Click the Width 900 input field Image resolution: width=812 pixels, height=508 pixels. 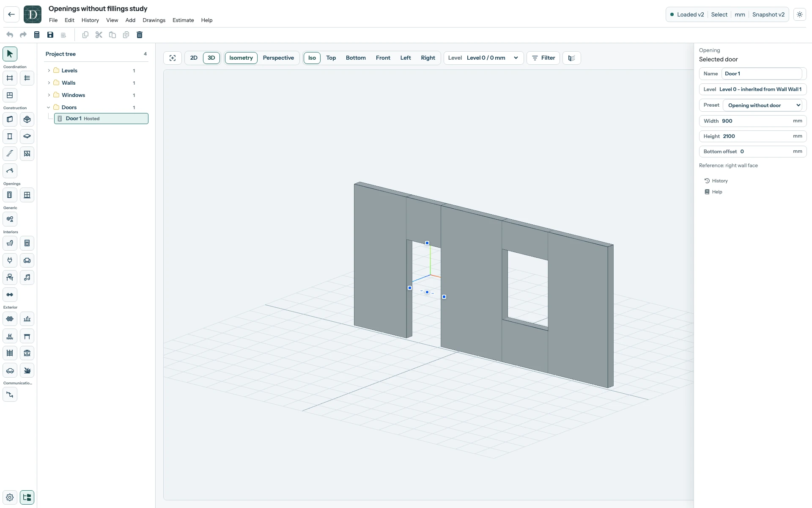coord(753,121)
